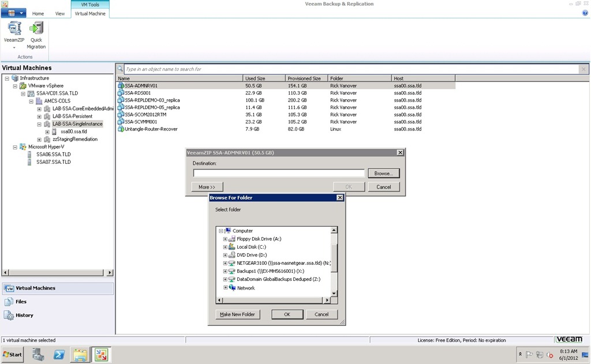The image size is (591, 364).
Task: Sort by the Folder column header
Action: (x=360, y=78)
